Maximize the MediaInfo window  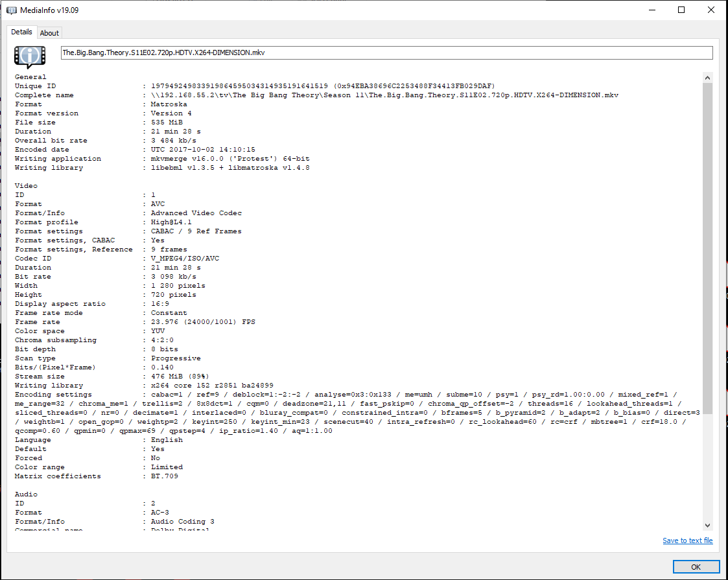click(681, 10)
